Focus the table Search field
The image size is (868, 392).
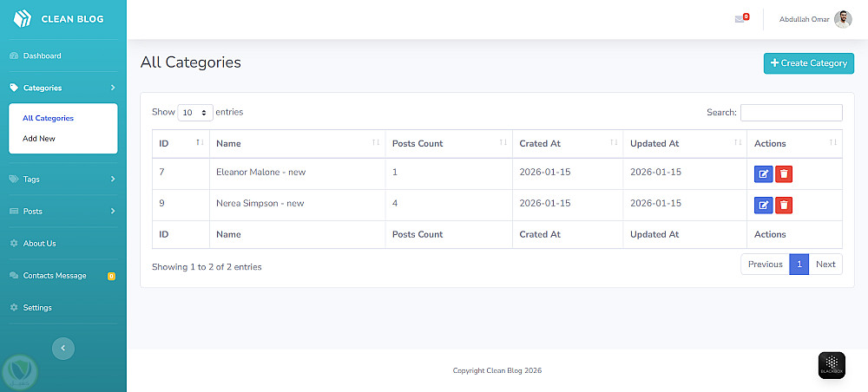click(791, 113)
